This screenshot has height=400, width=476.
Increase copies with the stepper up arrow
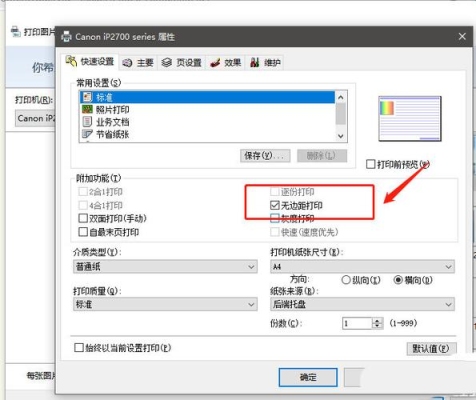[x=377, y=321]
